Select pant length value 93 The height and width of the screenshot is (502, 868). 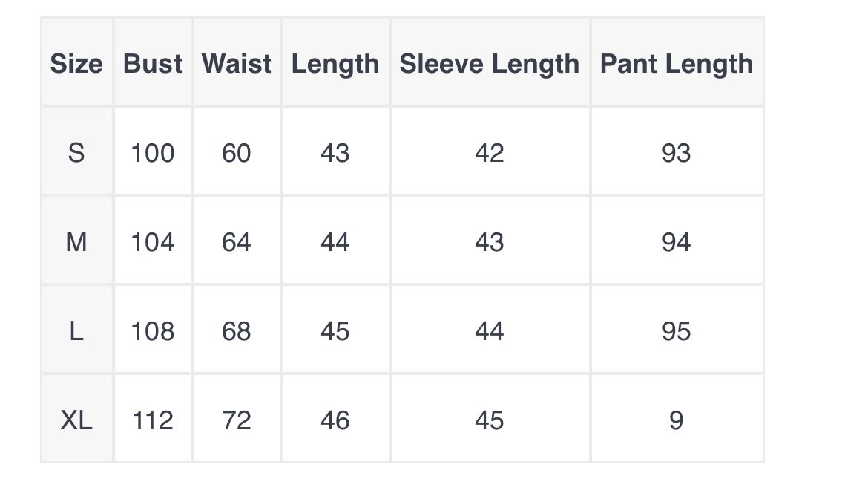click(x=677, y=152)
